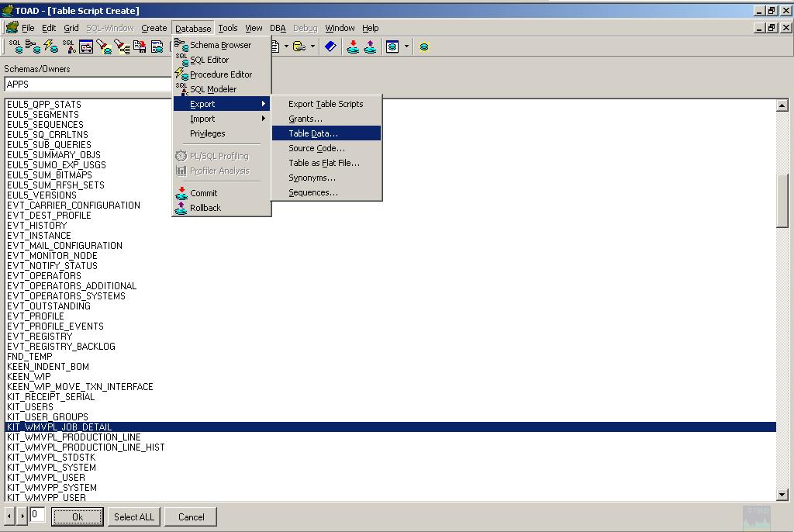Click the Cancel button

pos(191,516)
